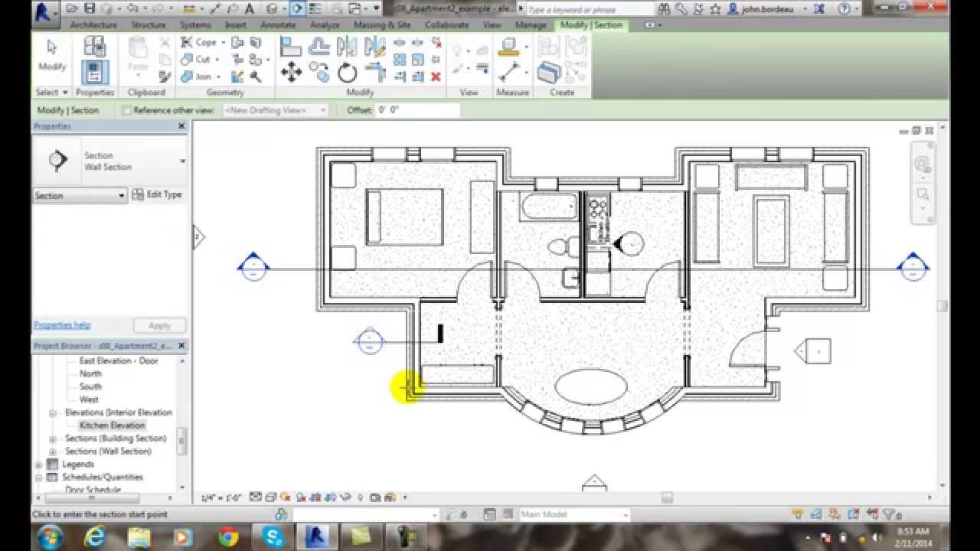Switch to the Manage ribbon tab

tap(531, 25)
